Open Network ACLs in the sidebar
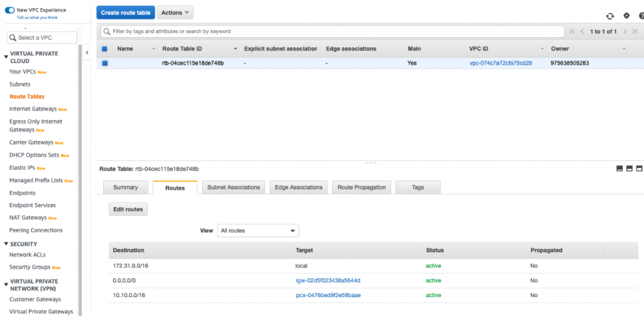Image resolution: width=644 pixels, height=316 pixels. coord(28,255)
